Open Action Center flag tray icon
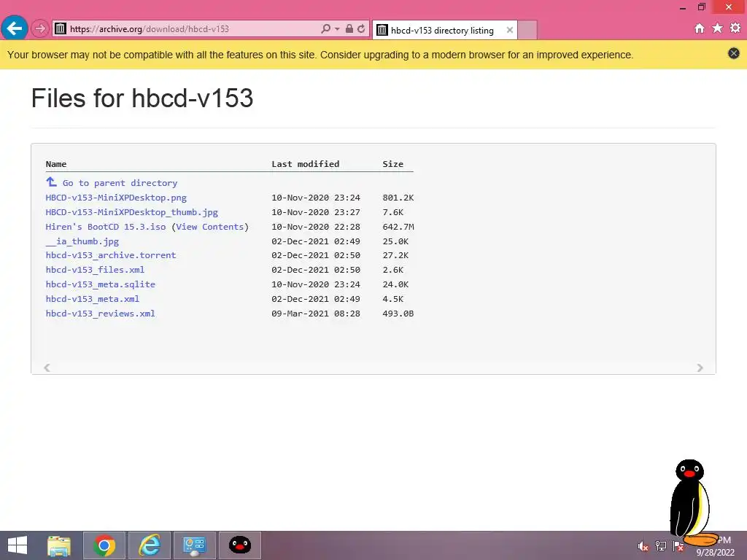Viewport: 747px width, 560px height. click(x=678, y=546)
